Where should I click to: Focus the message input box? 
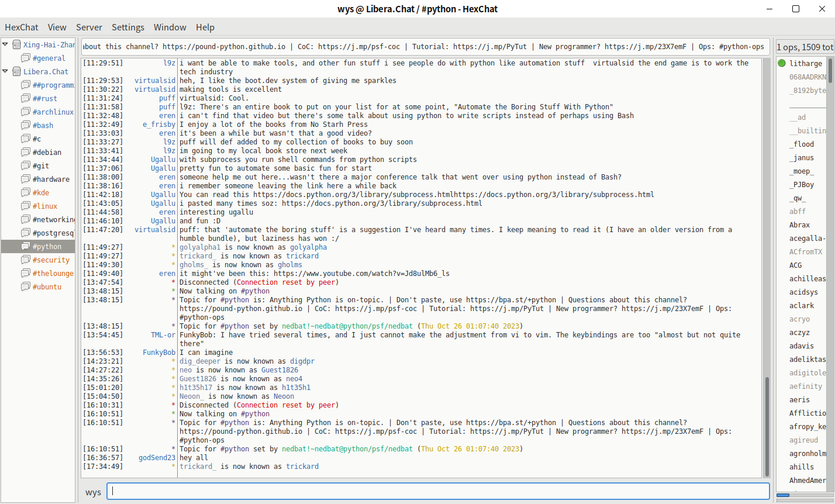[440, 492]
